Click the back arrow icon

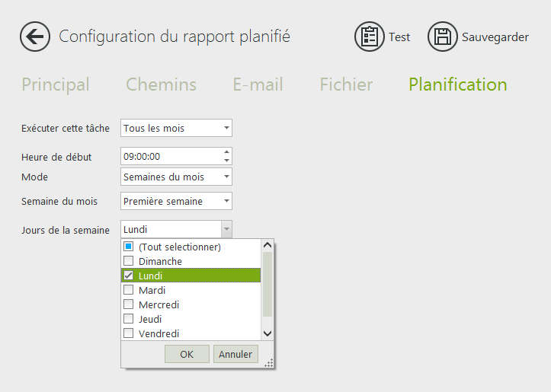click(x=35, y=37)
